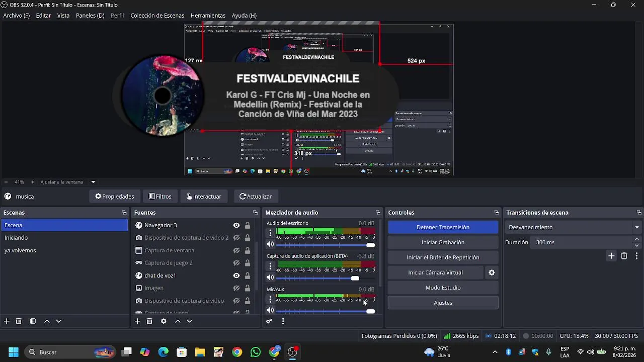Remove scene transition trash icon
Screen dimensions: 644x362
(x=624, y=256)
